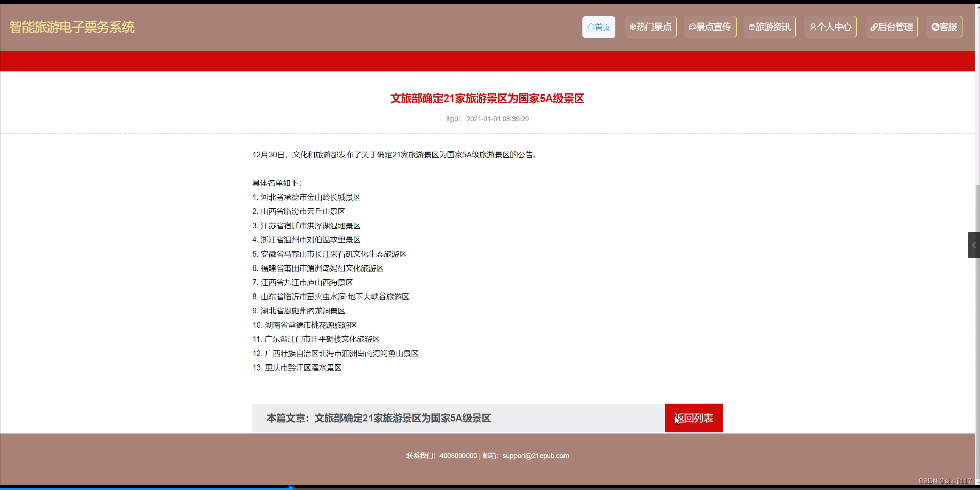Switch to the 景点宣传 section
Screen dimensions: 980x490
point(709,27)
